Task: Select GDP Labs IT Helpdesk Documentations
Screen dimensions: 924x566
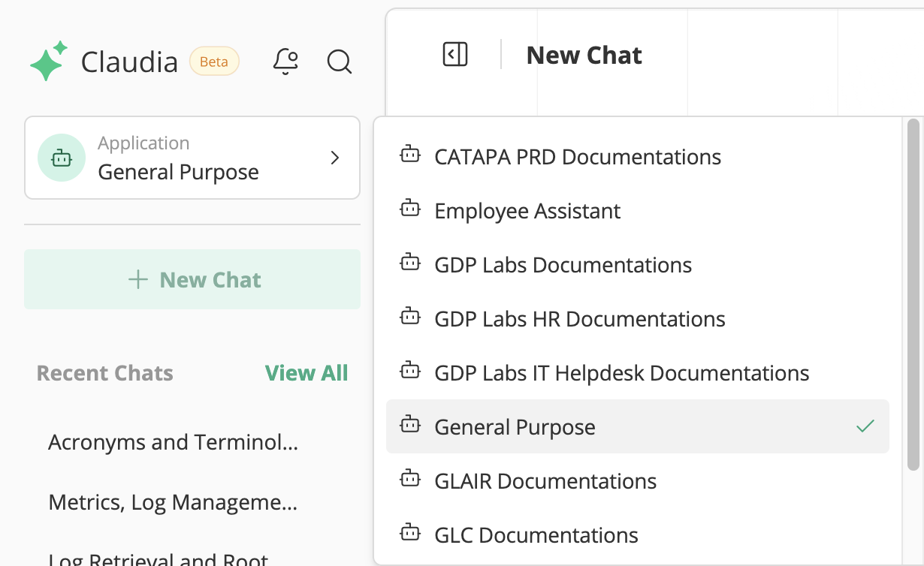Action: [x=621, y=373]
